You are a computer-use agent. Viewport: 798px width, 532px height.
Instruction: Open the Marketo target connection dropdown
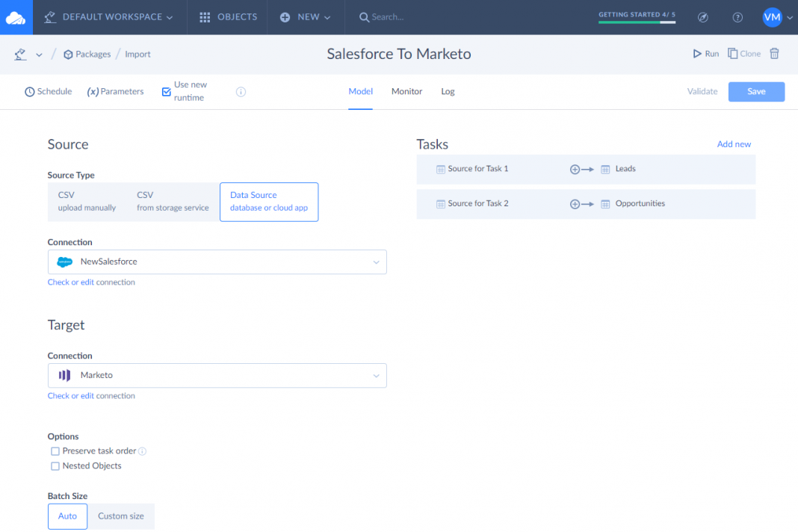(377, 376)
